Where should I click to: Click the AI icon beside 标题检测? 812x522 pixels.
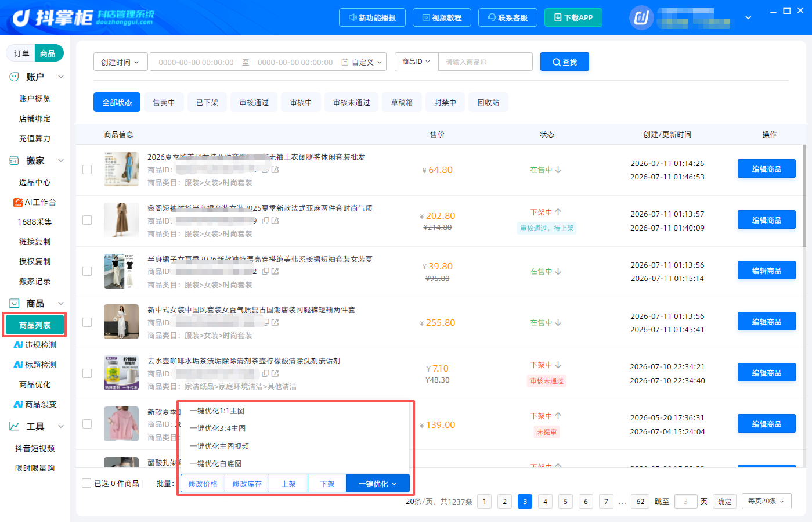click(x=18, y=365)
